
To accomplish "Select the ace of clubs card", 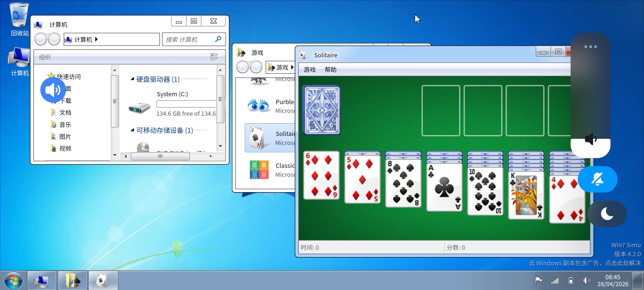I will tap(444, 187).
